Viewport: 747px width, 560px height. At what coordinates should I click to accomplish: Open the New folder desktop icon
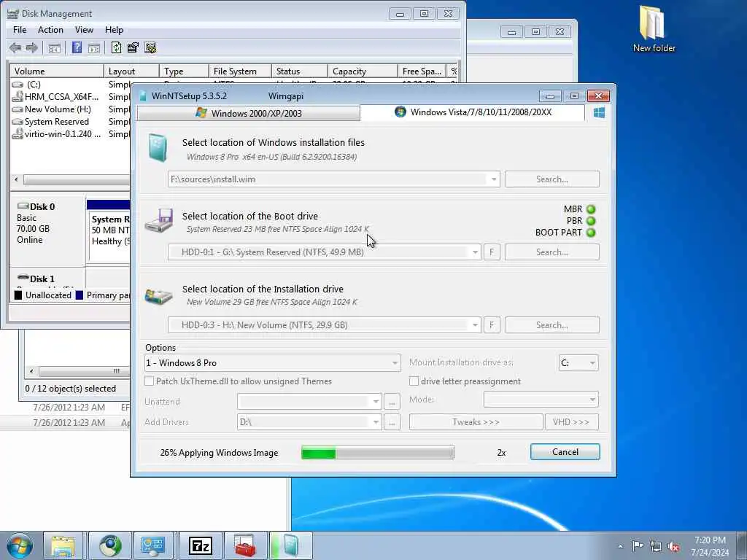[x=654, y=28]
